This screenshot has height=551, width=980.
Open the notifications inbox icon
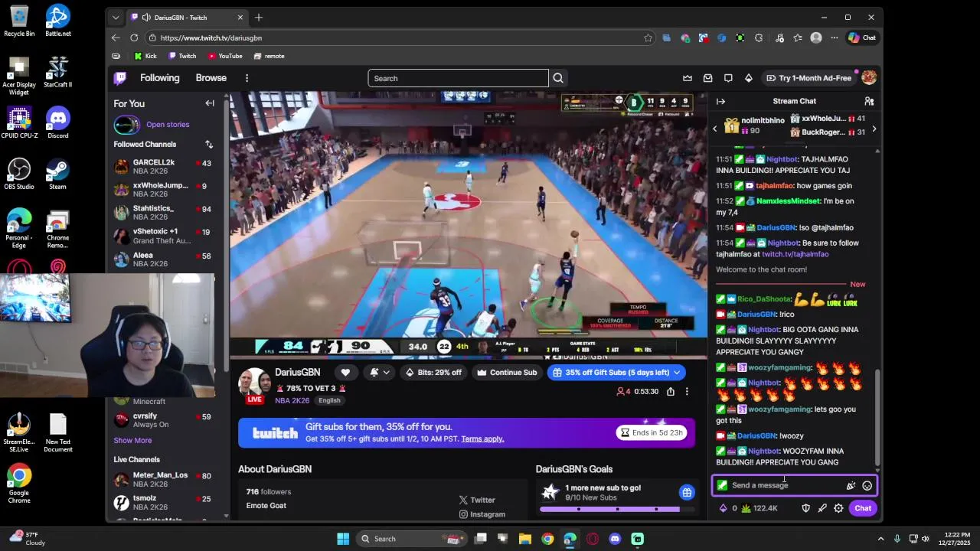(x=708, y=78)
